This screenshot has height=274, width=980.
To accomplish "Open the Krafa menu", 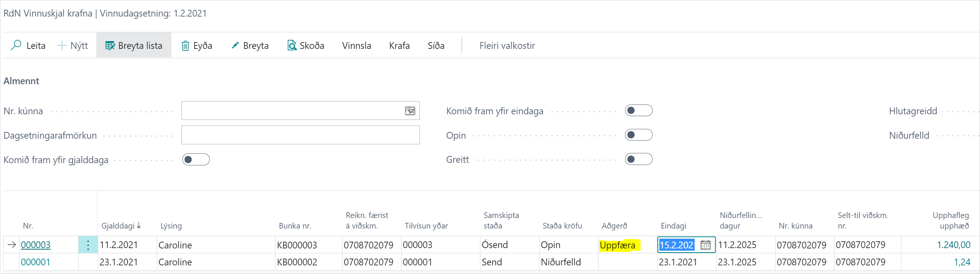I will (x=399, y=46).
